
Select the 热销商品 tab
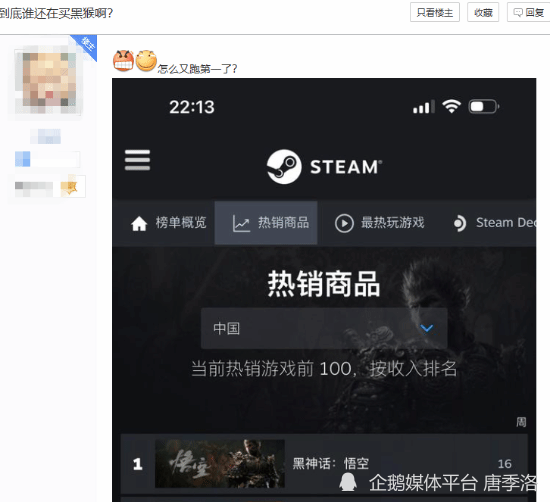[x=266, y=223]
